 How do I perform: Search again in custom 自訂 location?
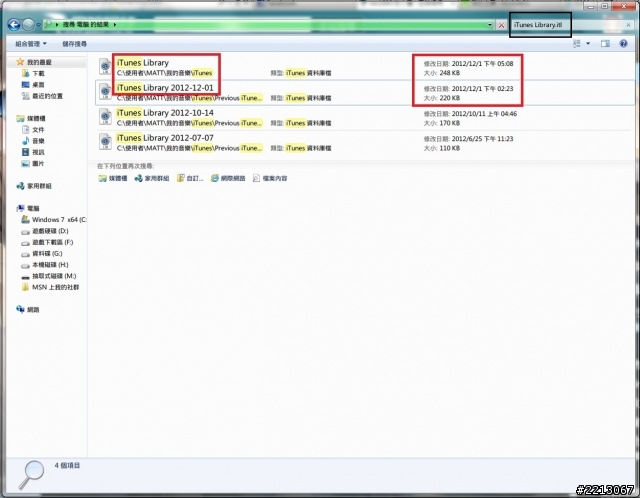click(x=190, y=178)
